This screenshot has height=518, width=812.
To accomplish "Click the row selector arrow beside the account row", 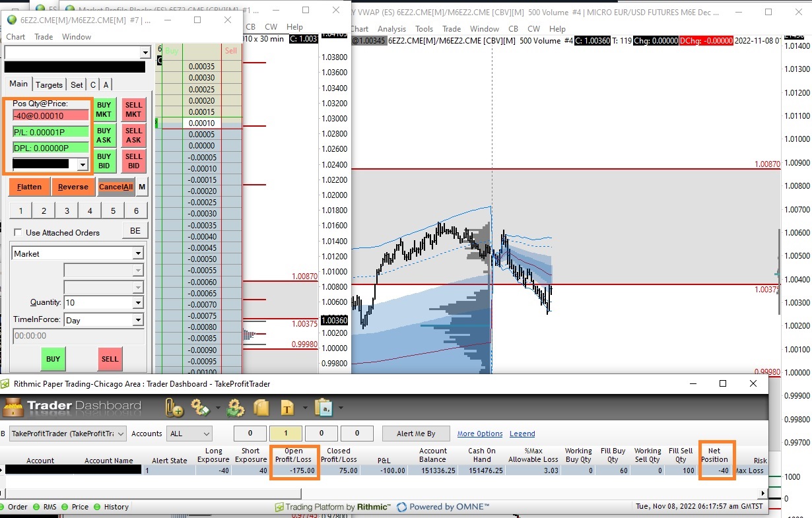I will (2, 470).
